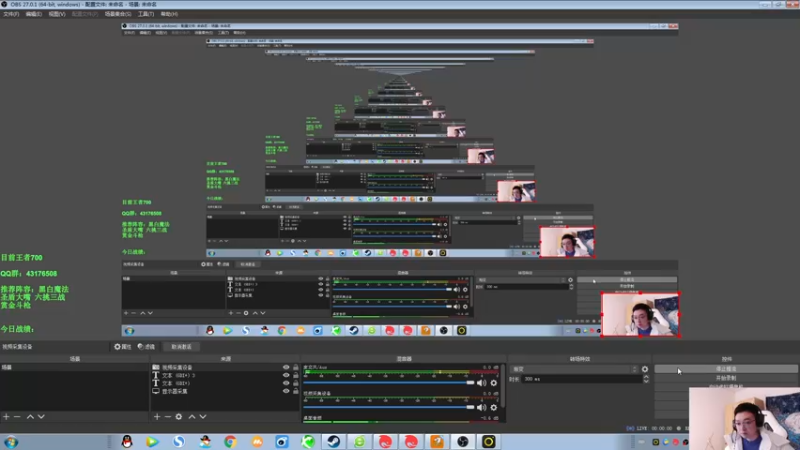Add a new scene with plus icon
The height and width of the screenshot is (450, 800).
[x=6, y=417]
